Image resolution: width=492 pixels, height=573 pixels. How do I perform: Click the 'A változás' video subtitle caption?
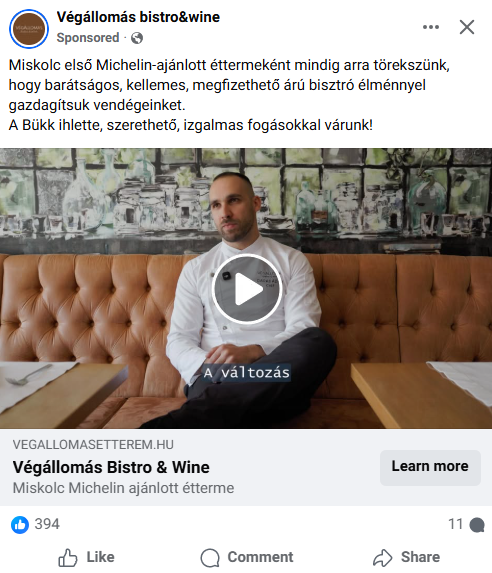(247, 373)
